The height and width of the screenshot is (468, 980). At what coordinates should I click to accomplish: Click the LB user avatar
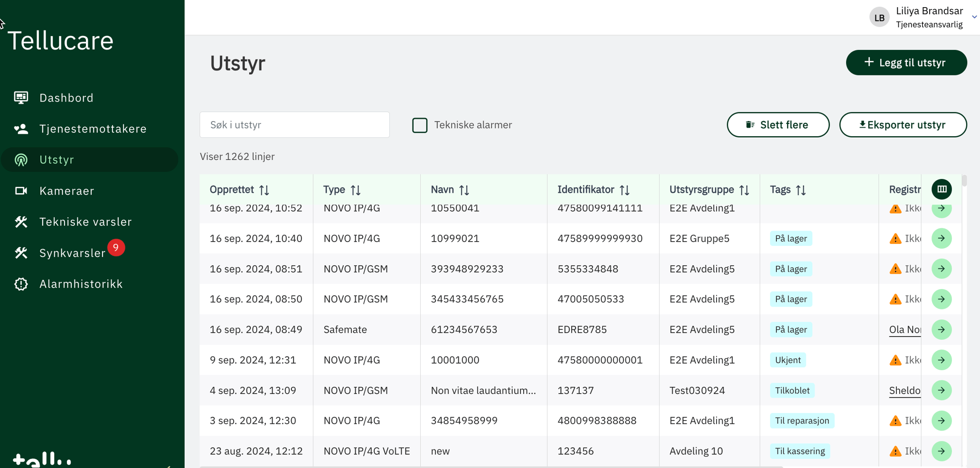pyautogui.click(x=879, y=18)
